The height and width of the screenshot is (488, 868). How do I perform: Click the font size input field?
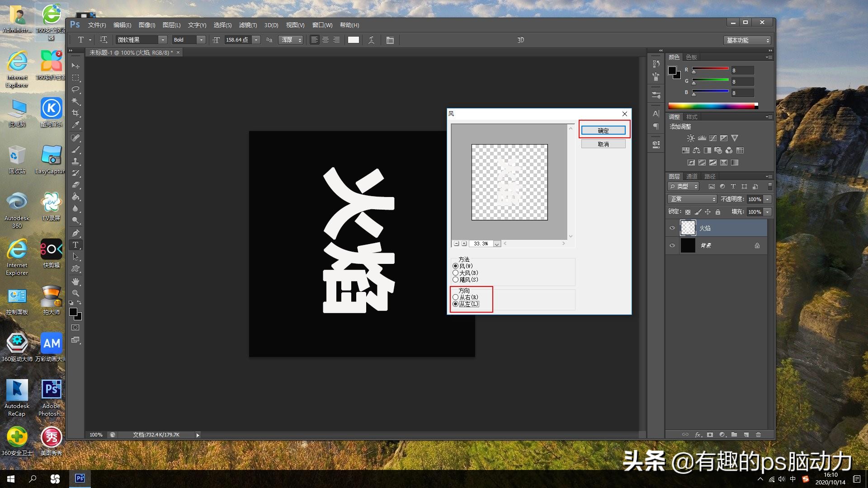click(x=237, y=40)
